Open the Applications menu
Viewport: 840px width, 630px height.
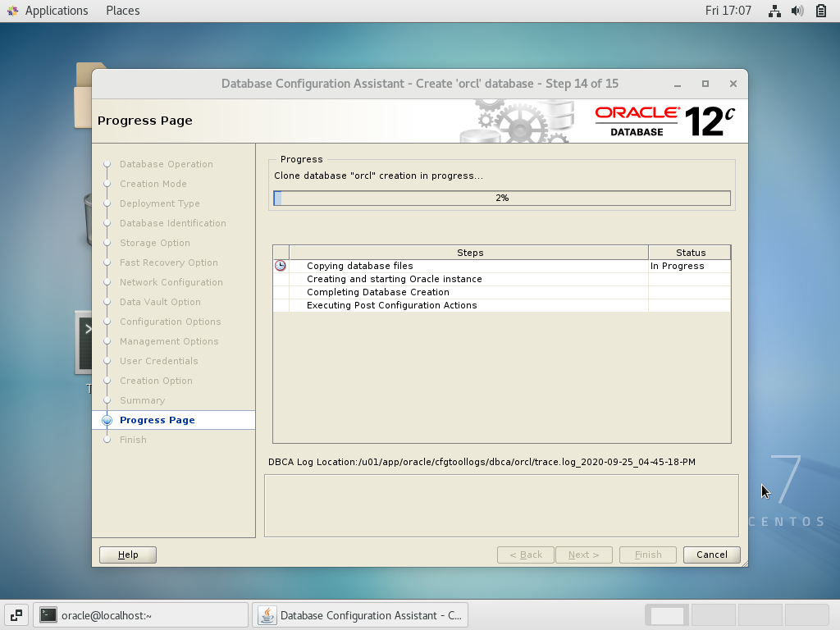[57, 11]
